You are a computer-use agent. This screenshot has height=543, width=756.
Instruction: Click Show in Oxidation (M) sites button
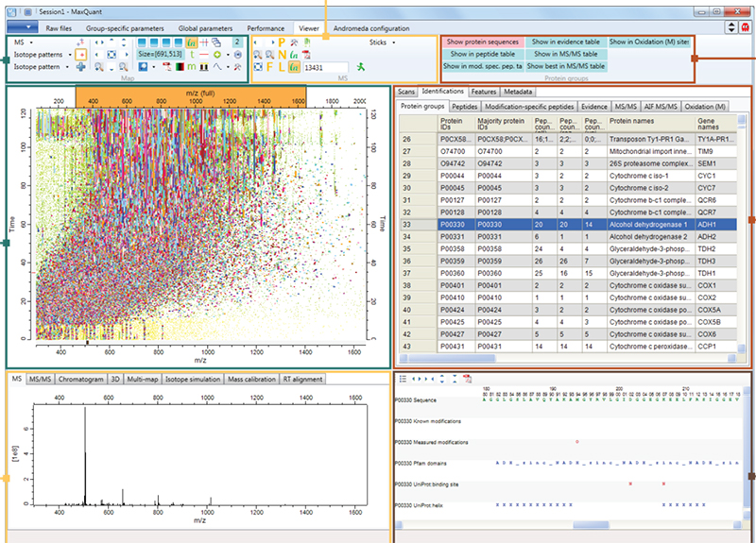[648, 42]
